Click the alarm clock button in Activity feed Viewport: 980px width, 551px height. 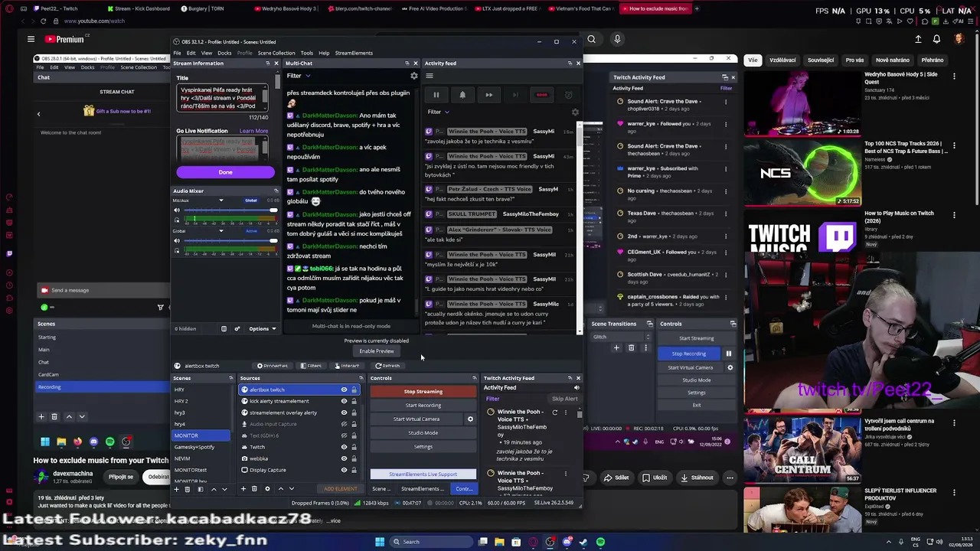tap(568, 95)
